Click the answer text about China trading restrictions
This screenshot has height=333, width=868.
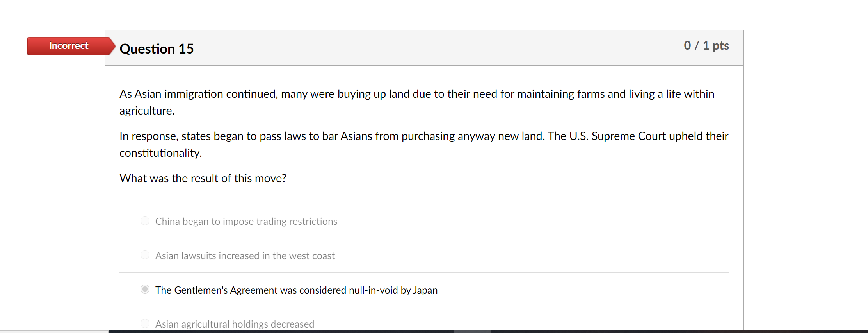[246, 221]
